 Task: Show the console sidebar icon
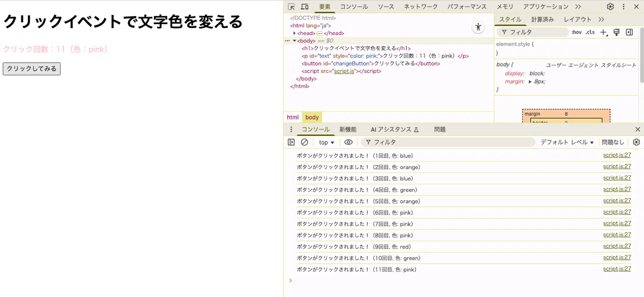291,142
